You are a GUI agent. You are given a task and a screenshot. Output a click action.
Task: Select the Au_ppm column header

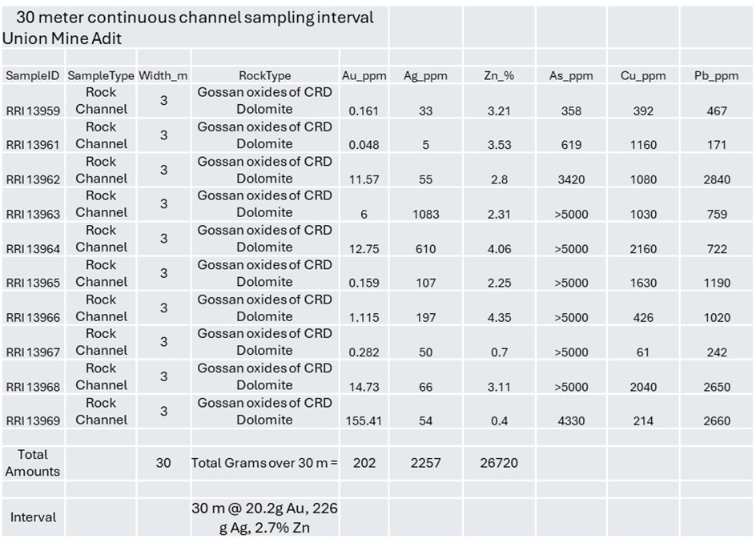click(364, 75)
